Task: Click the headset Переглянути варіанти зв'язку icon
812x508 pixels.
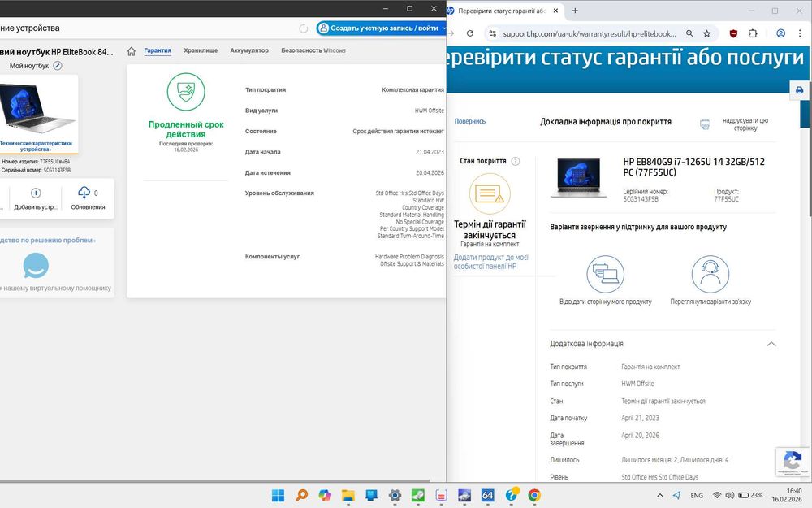Action: click(x=710, y=274)
